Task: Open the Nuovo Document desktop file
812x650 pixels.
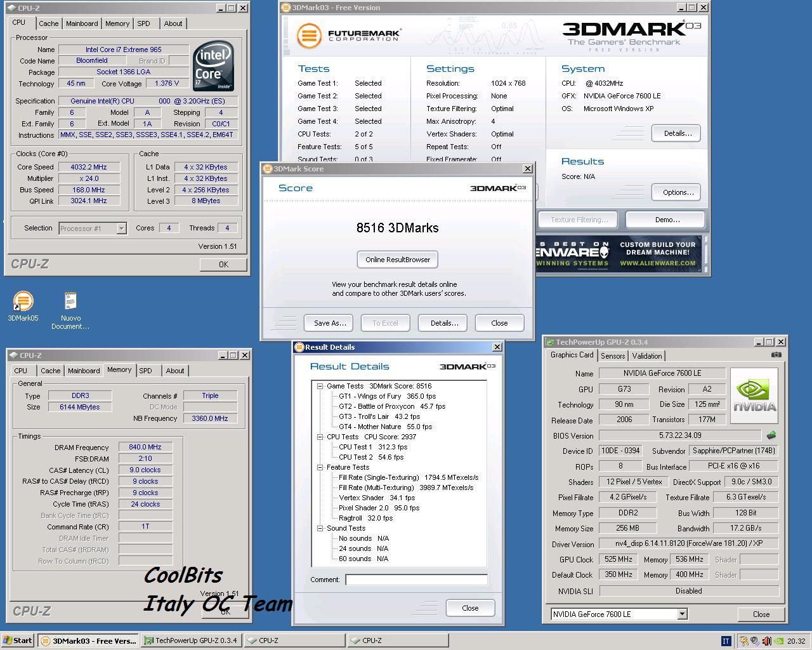Action: [70, 310]
